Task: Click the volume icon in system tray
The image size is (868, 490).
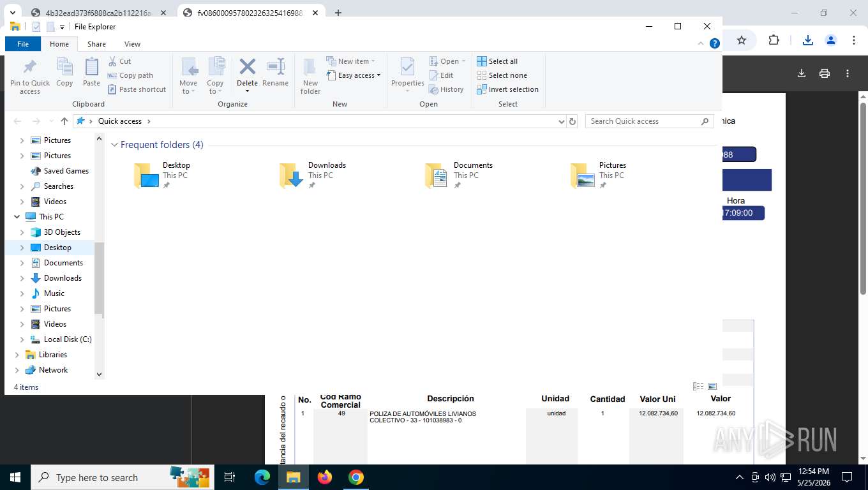Action: pyautogui.click(x=770, y=477)
